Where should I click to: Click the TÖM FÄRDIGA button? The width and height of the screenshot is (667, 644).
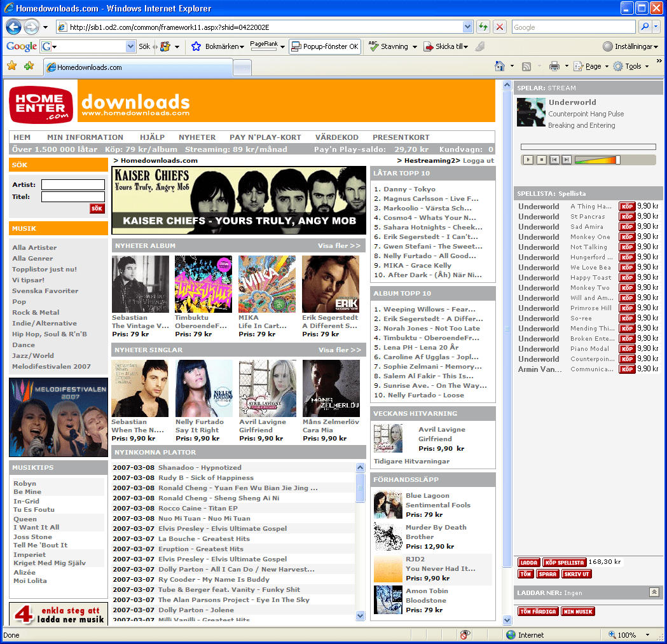click(538, 612)
